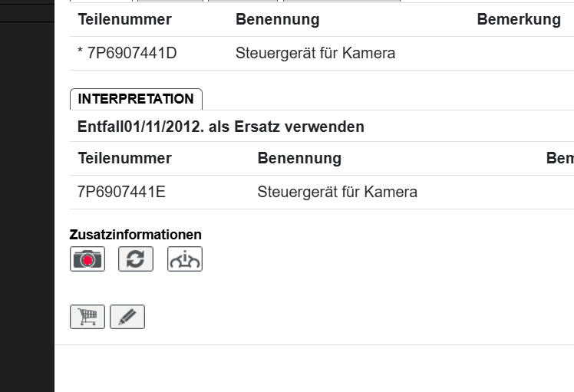Click Steuergerät für Kamera in 7P6907441E row
This screenshot has height=392, width=574.
[337, 192]
